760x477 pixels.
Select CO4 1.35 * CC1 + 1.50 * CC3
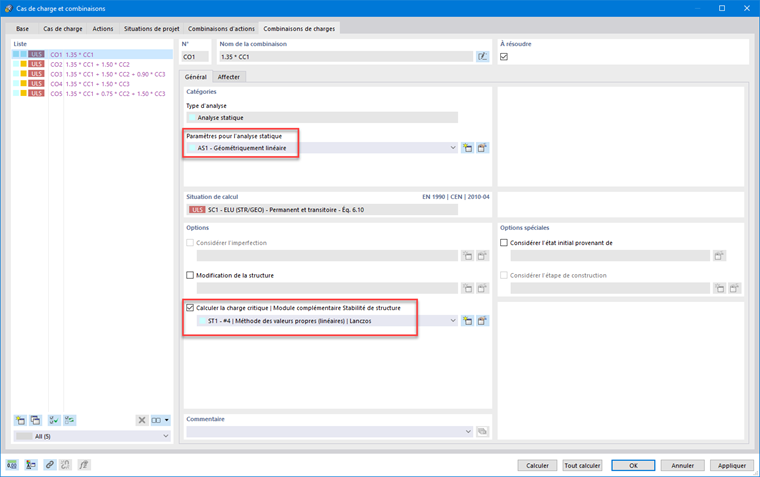(x=92, y=83)
